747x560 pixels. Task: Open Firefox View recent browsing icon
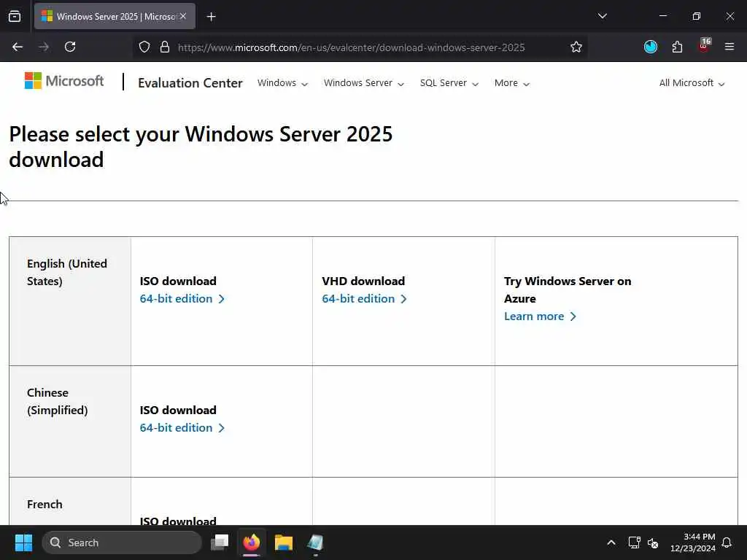15,16
